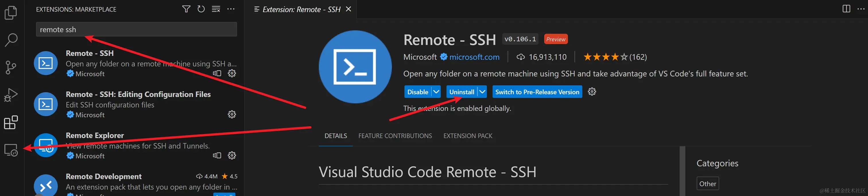
Task: Filter extensions with the funnel icon
Action: click(186, 9)
